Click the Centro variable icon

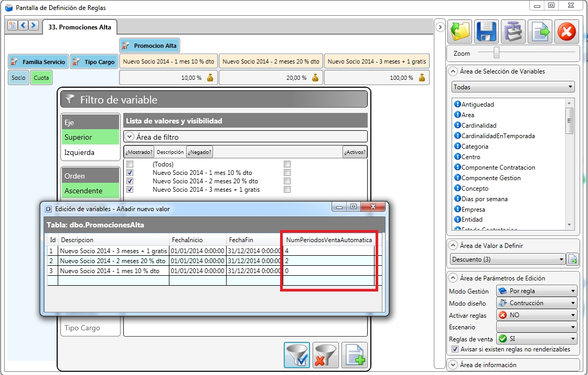click(x=457, y=157)
